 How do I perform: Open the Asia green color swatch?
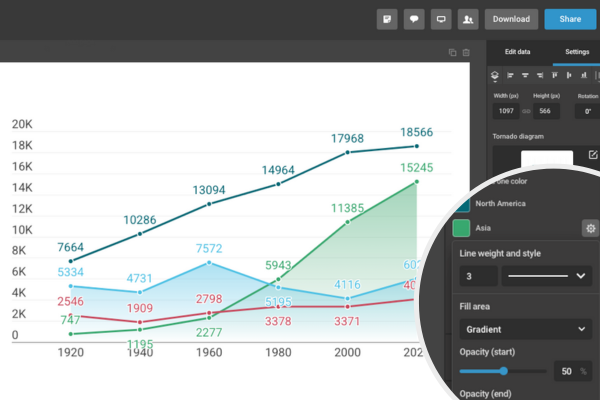coord(461,228)
